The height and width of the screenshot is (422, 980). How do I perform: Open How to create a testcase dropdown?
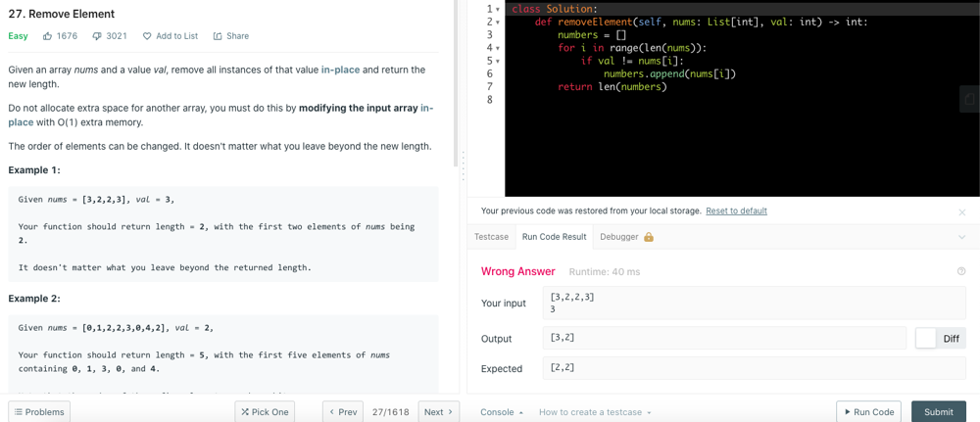[x=595, y=412]
